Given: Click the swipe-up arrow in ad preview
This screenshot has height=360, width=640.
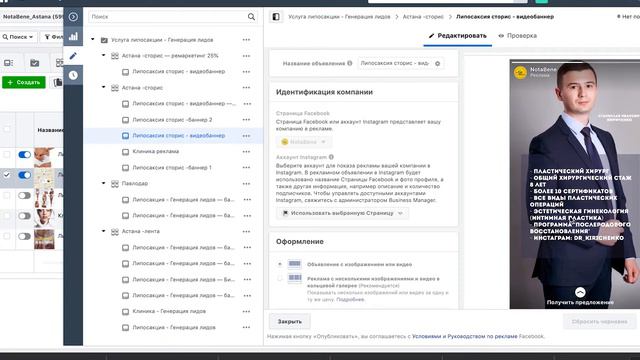Looking at the screenshot, I should click(580, 292).
